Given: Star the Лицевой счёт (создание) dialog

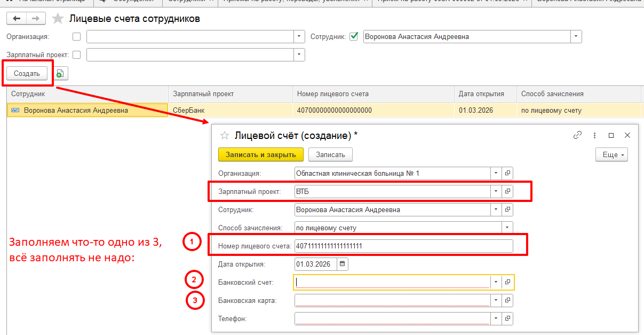Looking at the screenshot, I should 225,136.
